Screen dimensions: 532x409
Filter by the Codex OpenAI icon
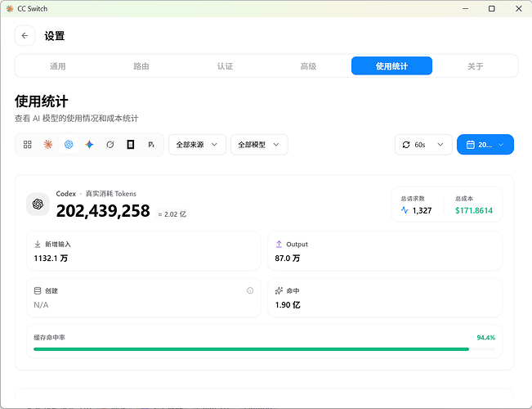pyautogui.click(x=69, y=145)
